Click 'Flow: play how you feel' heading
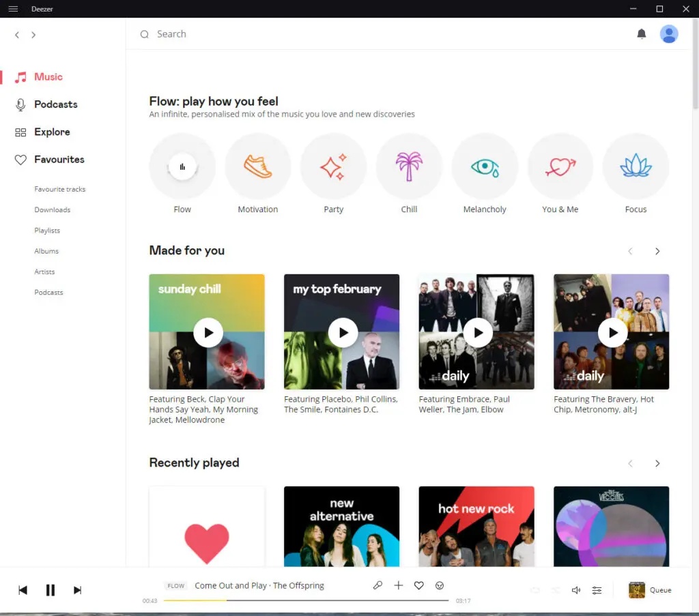The image size is (699, 616). click(214, 101)
